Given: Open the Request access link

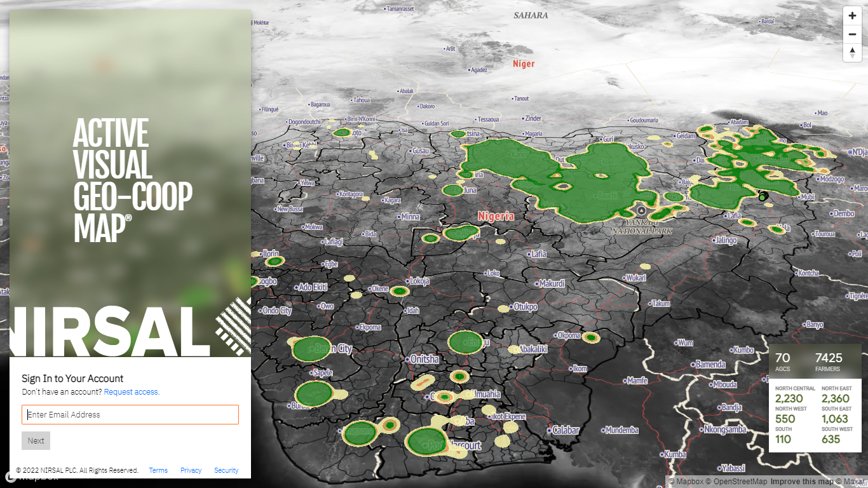Looking at the screenshot, I should tap(131, 391).
